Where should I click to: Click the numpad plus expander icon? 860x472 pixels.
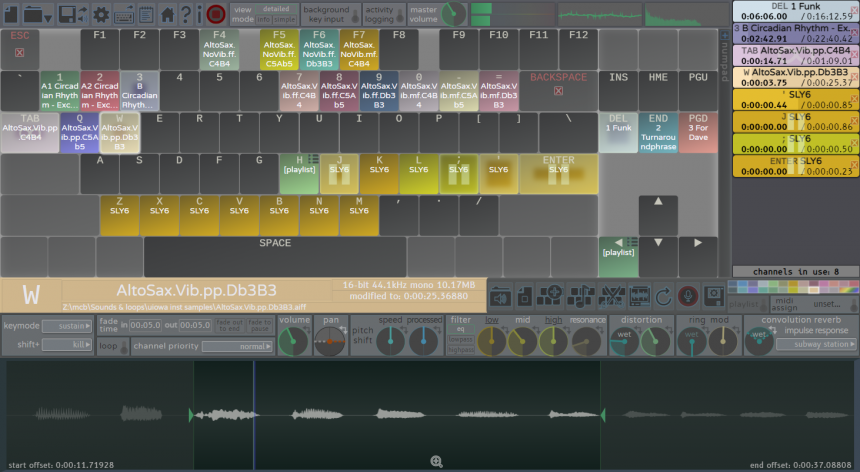(x=724, y=36)
